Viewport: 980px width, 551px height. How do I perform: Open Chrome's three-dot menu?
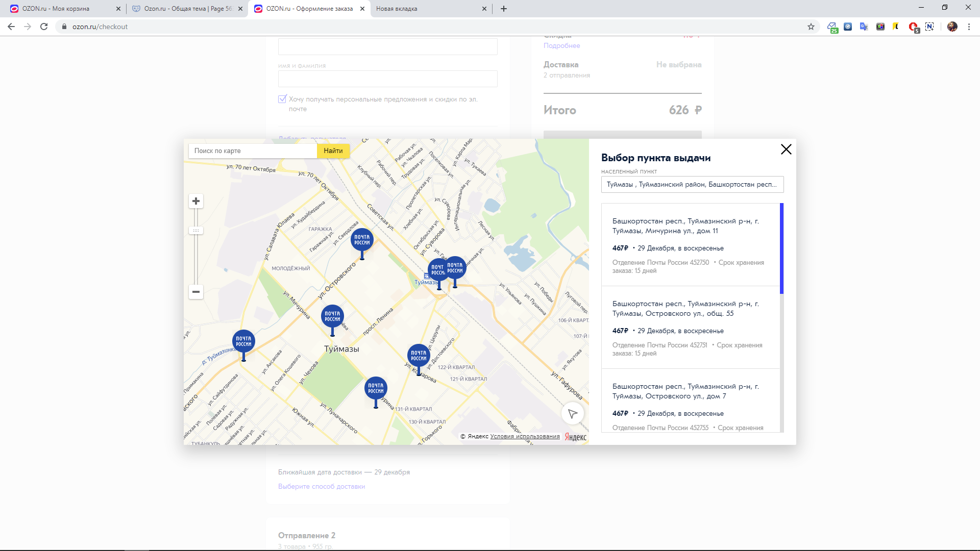click(969, 27)
